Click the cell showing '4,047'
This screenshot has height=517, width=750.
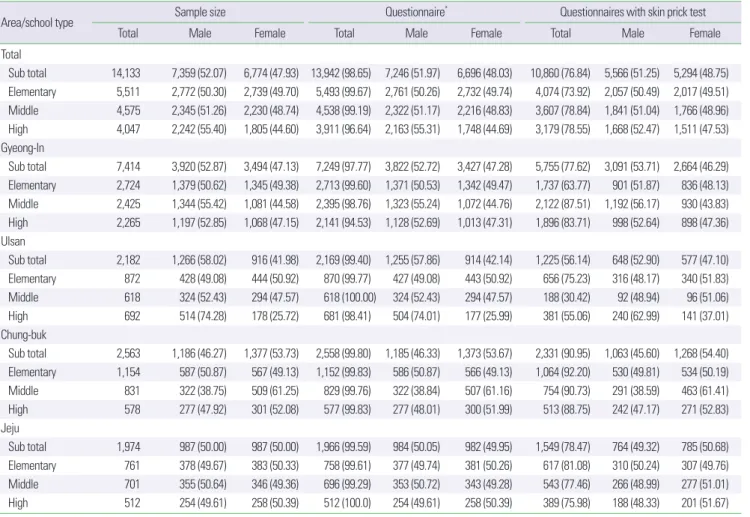pos(128,129)
